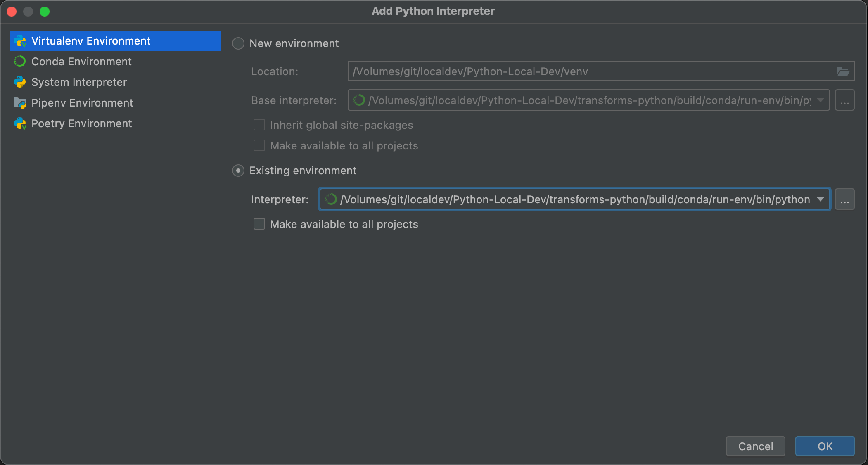
Task: Click the OK button
Action: click(824, 446)
